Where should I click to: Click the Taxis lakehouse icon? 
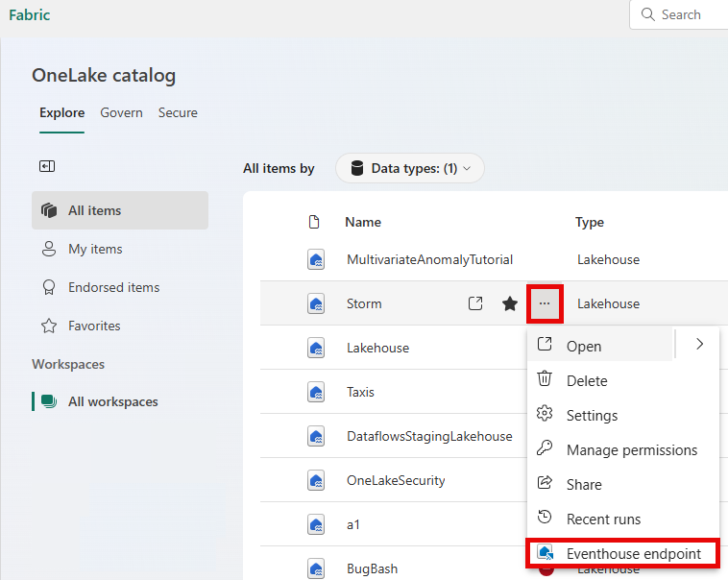315,392
